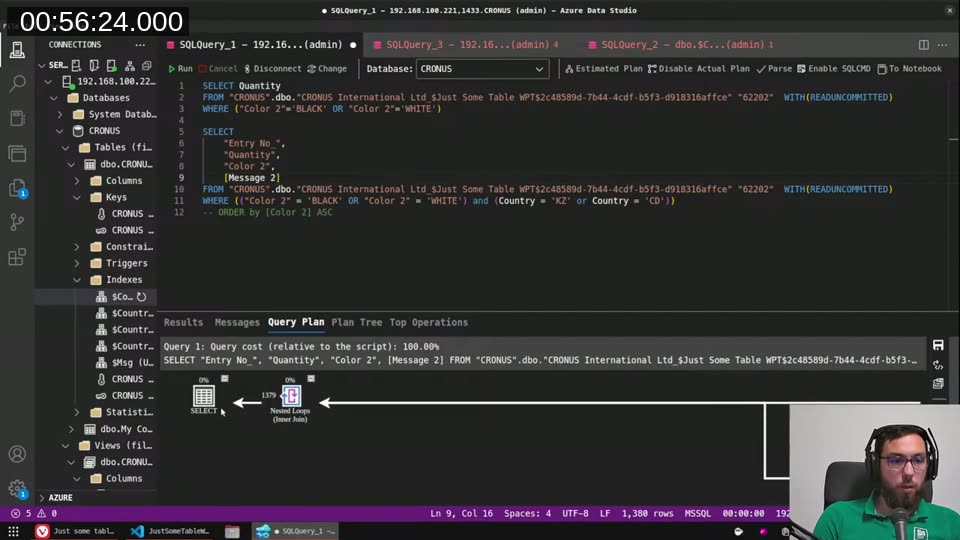Collapse the SELECT plan node minus box
Viewport: 960px width, 540px height.
(225, 378)
